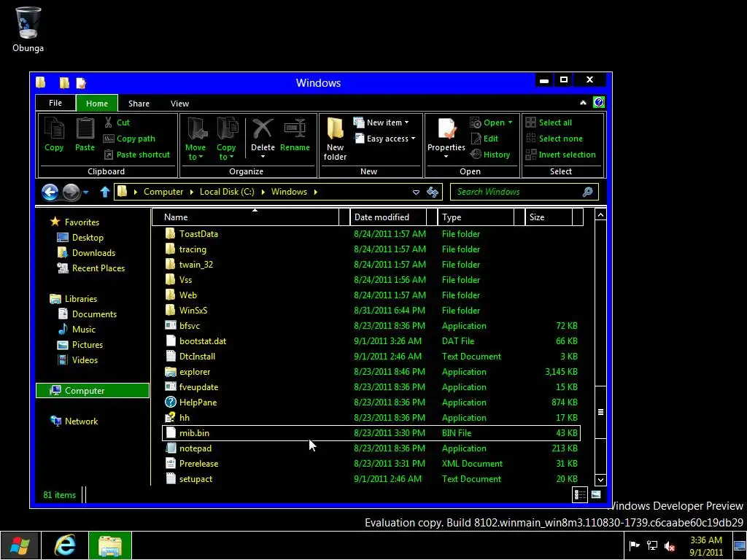747x560 pixels.
Task: Open the Easy access dropdown
Action: (385, 139)
